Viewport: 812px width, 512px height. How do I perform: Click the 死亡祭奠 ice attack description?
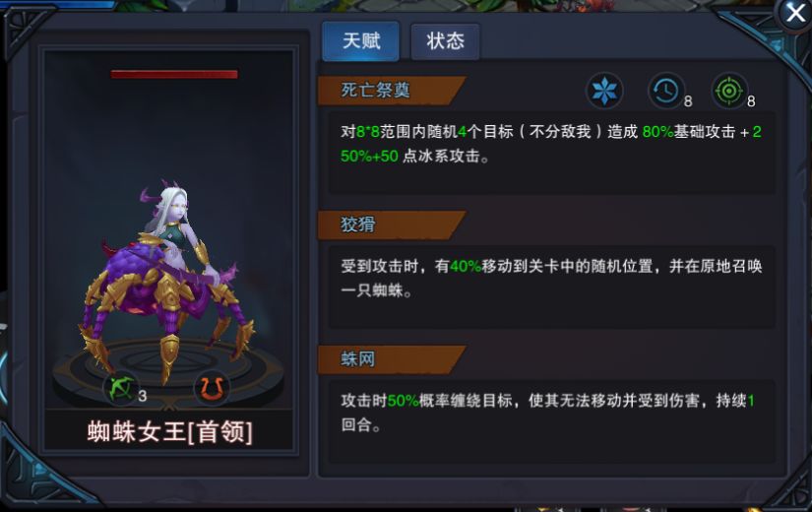click(551, 144)
